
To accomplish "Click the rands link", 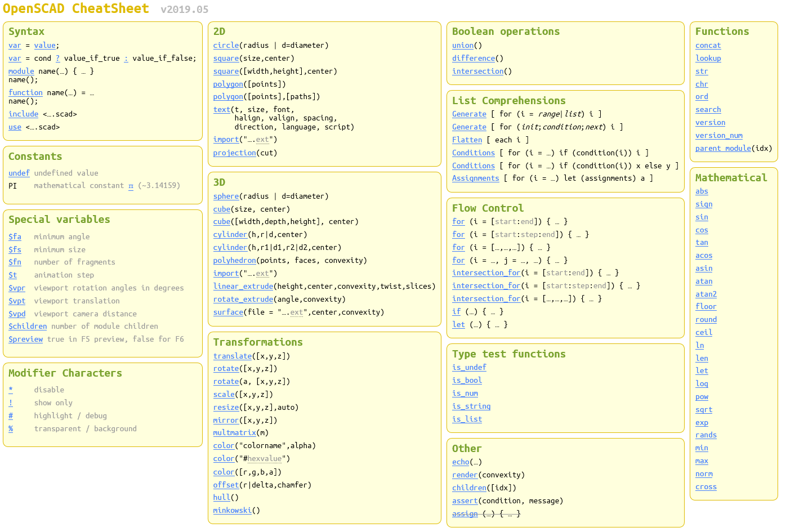I will point(706,435).
